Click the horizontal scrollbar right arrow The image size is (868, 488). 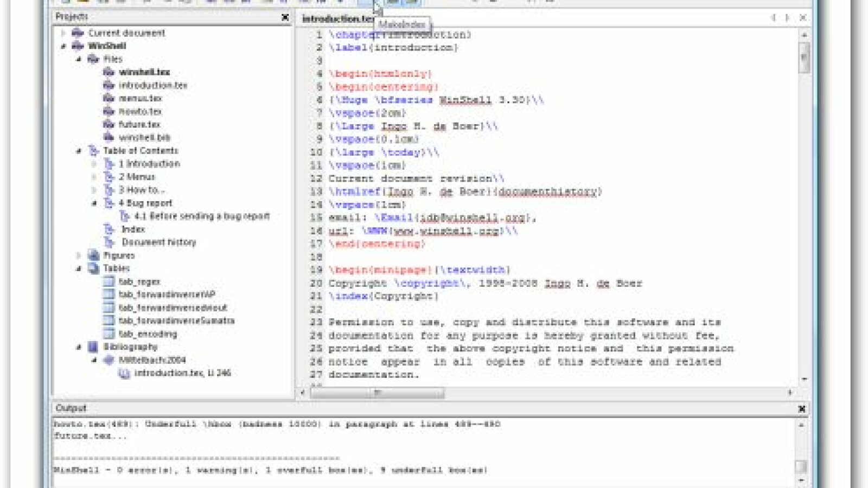790,393
